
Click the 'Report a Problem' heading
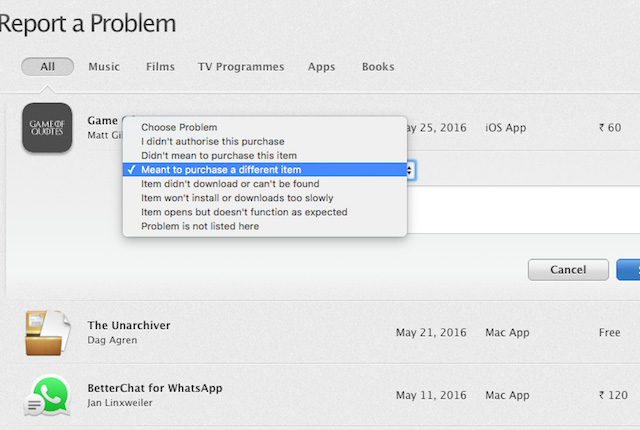(x=87, y=23)
